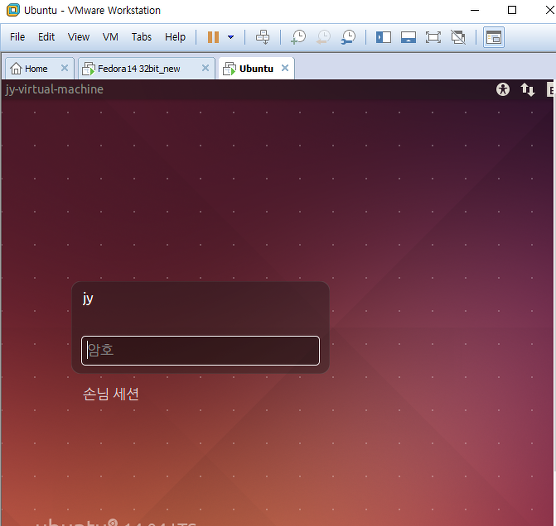This screenshot has height=526, width=556.
Task: Minimize the VMware Workstation window
Action: (x=475, y=10)
